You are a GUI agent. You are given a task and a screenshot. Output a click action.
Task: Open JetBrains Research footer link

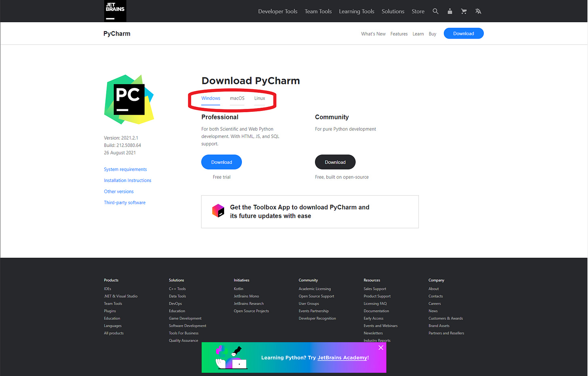coord(249,304)
